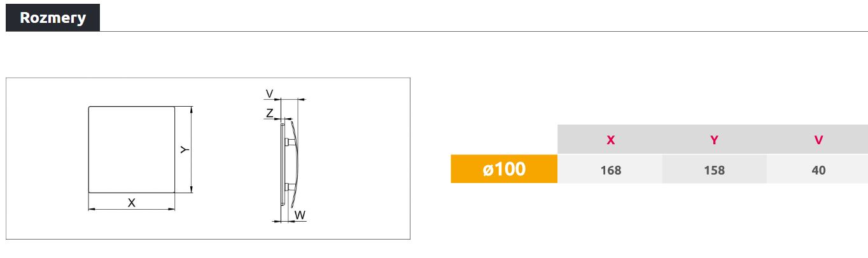868x258 pixels.
Task: Select the 40 value cell
Action: [x=818, y=170]
